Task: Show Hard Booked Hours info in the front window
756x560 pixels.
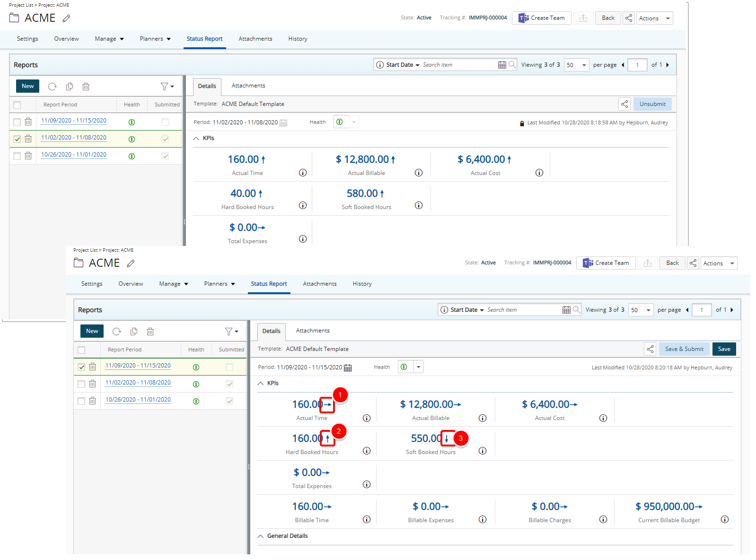Action: 367,451
